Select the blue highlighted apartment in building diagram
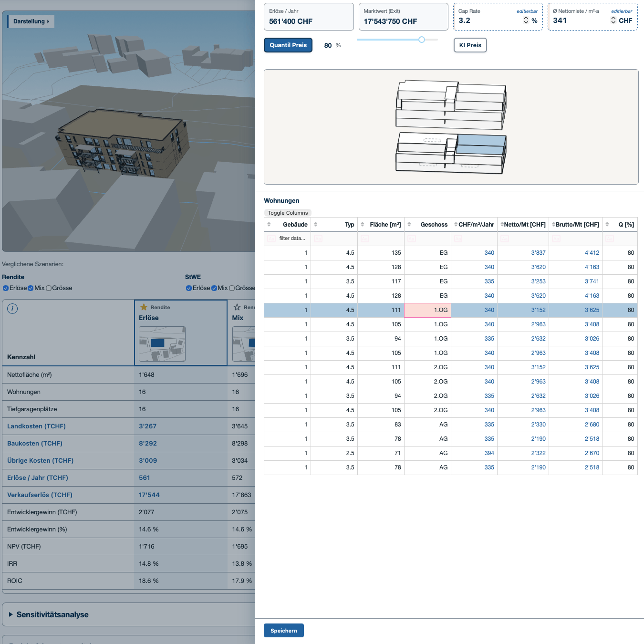Screen dimensions: 644x644 (x=481, y=145)
